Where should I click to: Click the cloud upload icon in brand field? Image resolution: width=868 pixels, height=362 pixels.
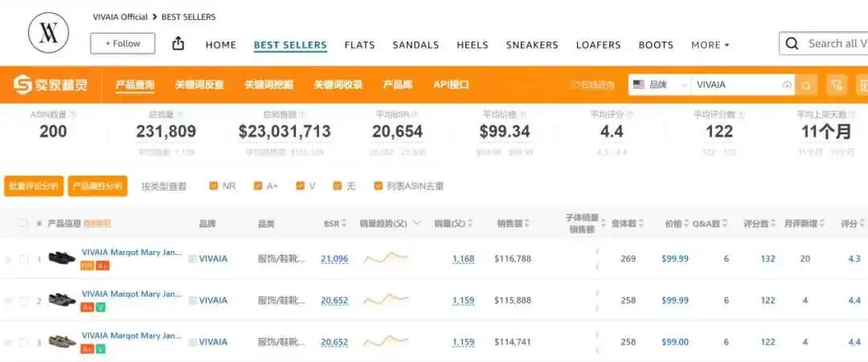[x=787, y=84]
